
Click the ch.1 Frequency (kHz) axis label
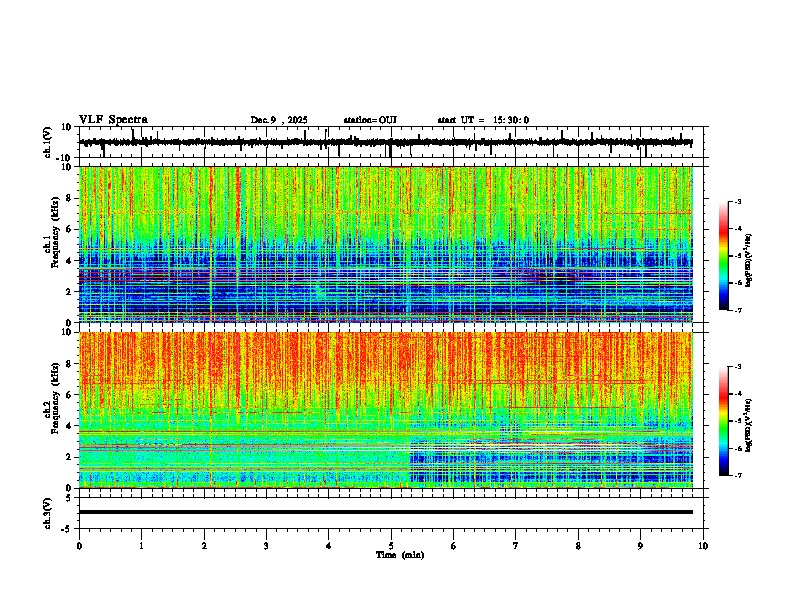coord(52,233)
